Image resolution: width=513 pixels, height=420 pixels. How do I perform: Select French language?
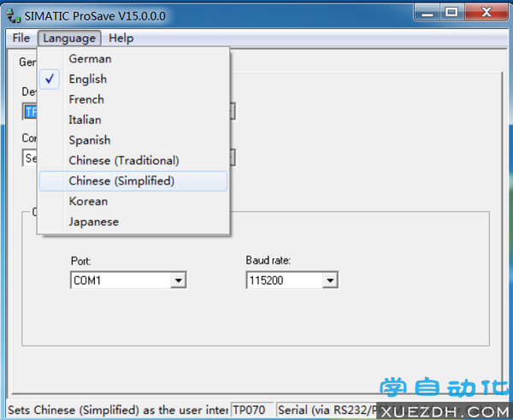click(x=133, y=99)
